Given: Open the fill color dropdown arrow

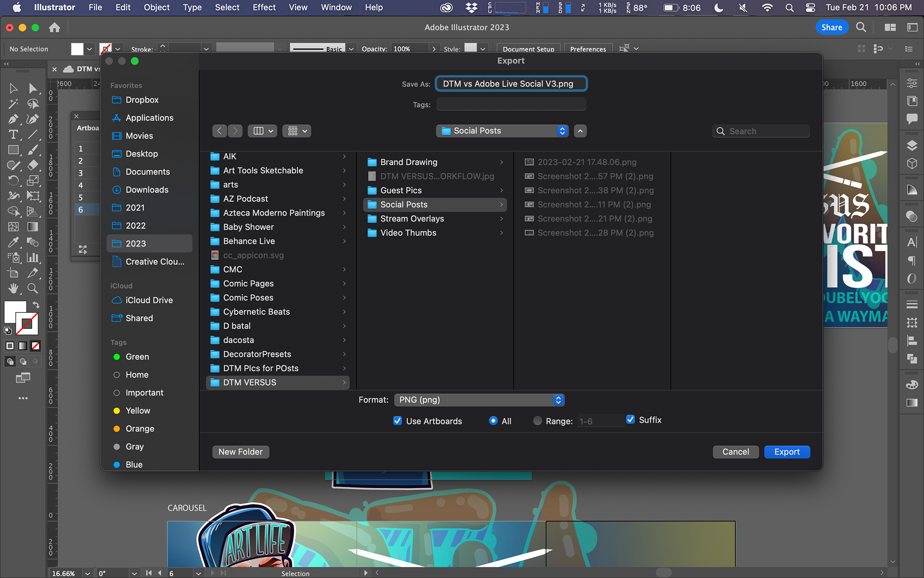Looking at the screenshot, I should click(90, 49).
